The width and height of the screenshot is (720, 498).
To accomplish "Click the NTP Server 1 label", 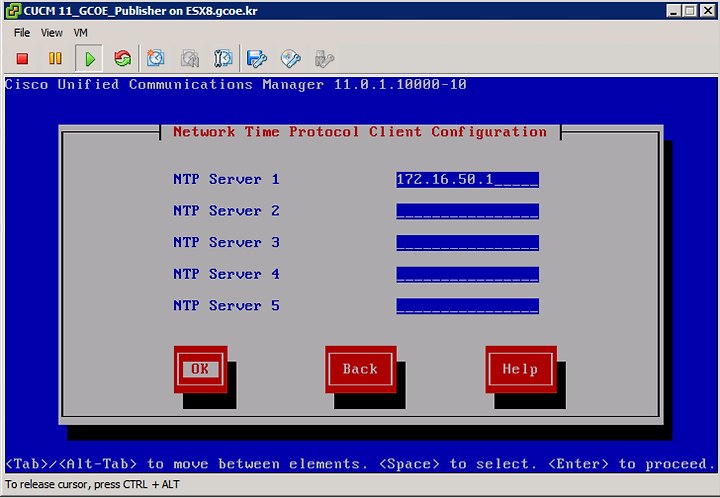I will click(226, 179).
